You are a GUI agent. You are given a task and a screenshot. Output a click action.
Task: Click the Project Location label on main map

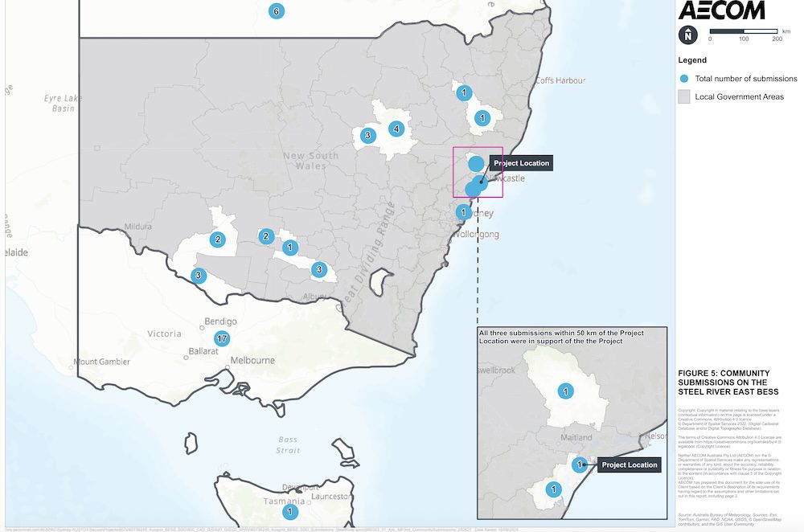pos(521,163)
